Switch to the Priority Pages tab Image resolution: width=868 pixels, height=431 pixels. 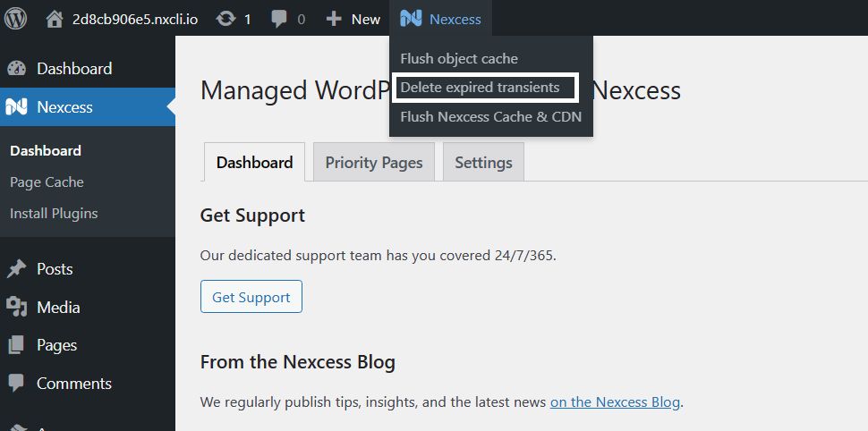(374, 162)
